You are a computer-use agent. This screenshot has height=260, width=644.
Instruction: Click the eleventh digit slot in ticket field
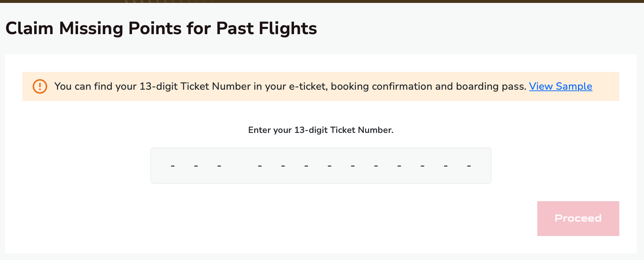(423, 166)
